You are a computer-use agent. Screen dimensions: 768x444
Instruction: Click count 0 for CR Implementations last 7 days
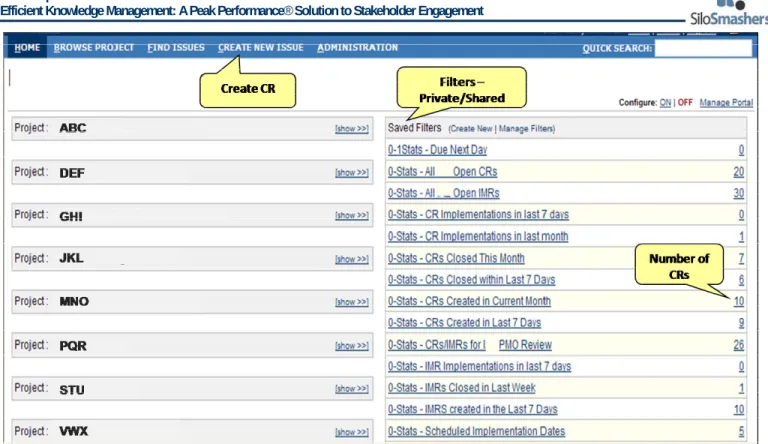pos(742,215)
